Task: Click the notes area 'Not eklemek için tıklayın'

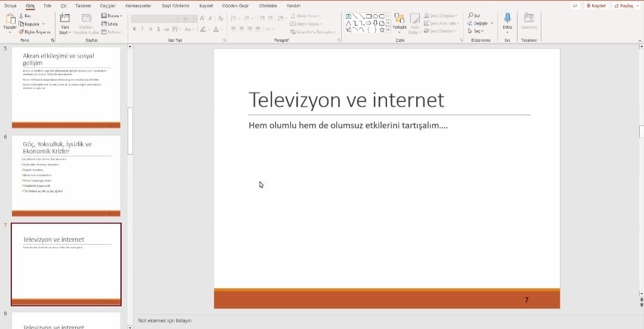Action: pos(165,321)
